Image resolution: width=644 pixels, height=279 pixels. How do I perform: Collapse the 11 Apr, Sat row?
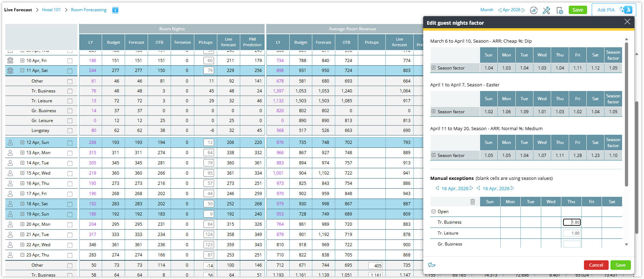click(22, 71)
